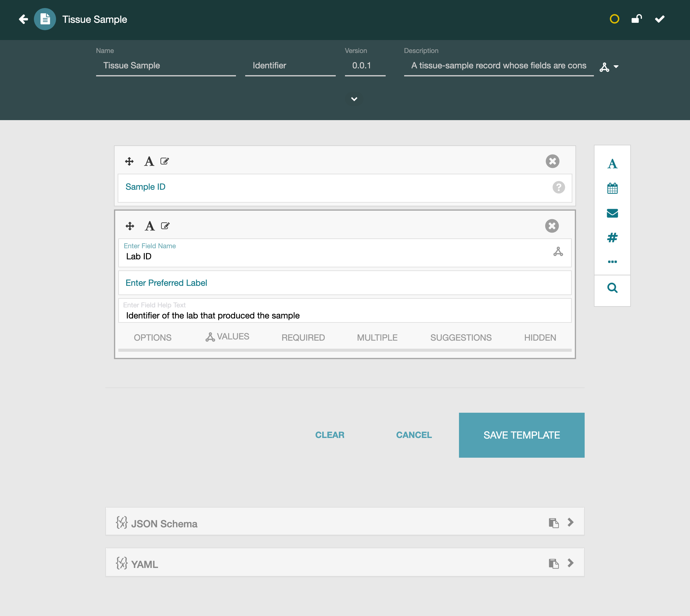Expand the JSON Schema panel
The width and height of the screenshot is (690, 616).
click(x=570, y=522)
